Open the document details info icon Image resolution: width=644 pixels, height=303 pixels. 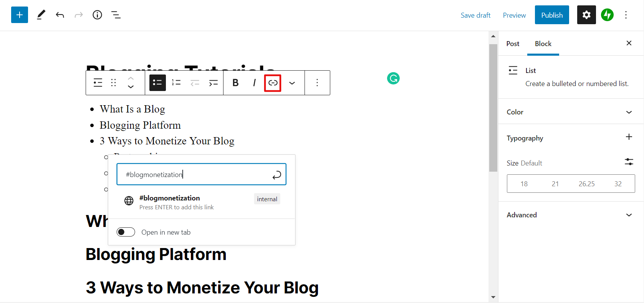(97, 15)
